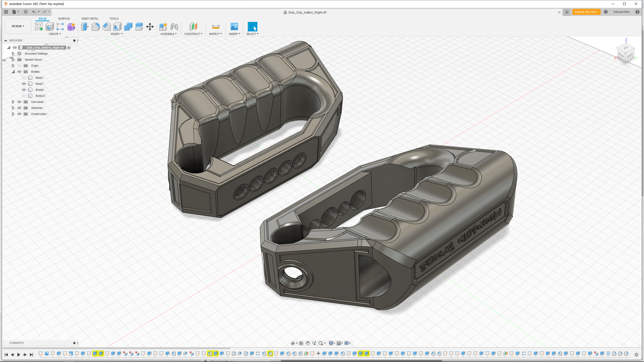Hide Body7 using its eye icon
The height and width of the screenshot is (362, 644).
tap(24, 84)
